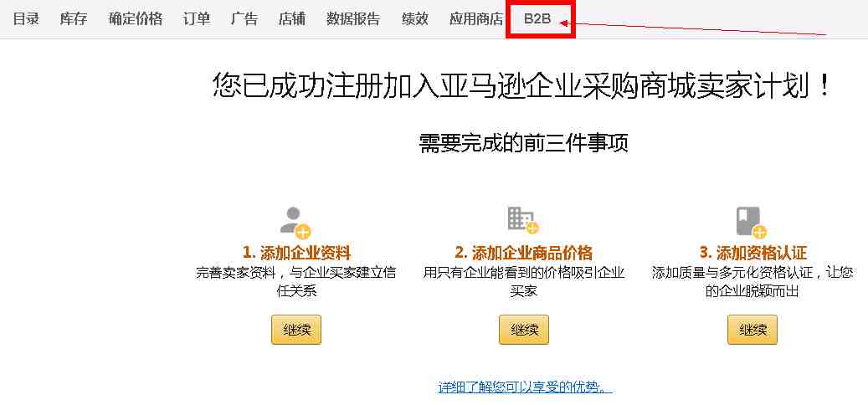Screen dimensions: 868x405
Task: Open the B2B menu
Action: [x=537, y=18]
